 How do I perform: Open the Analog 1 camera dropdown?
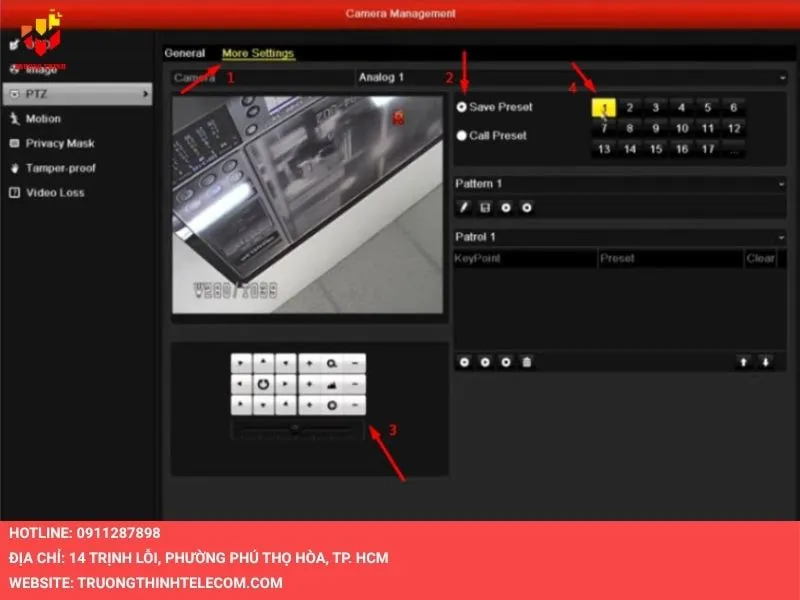[570, 77]
